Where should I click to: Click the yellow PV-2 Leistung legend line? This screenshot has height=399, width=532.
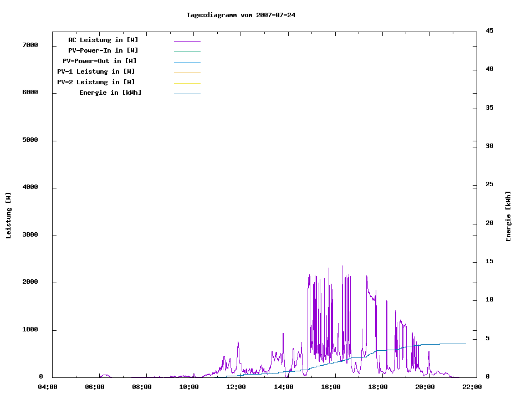pos(187,83)
